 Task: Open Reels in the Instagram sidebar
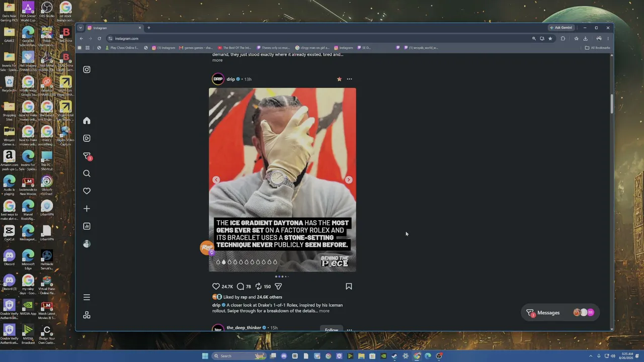[87, 138]
